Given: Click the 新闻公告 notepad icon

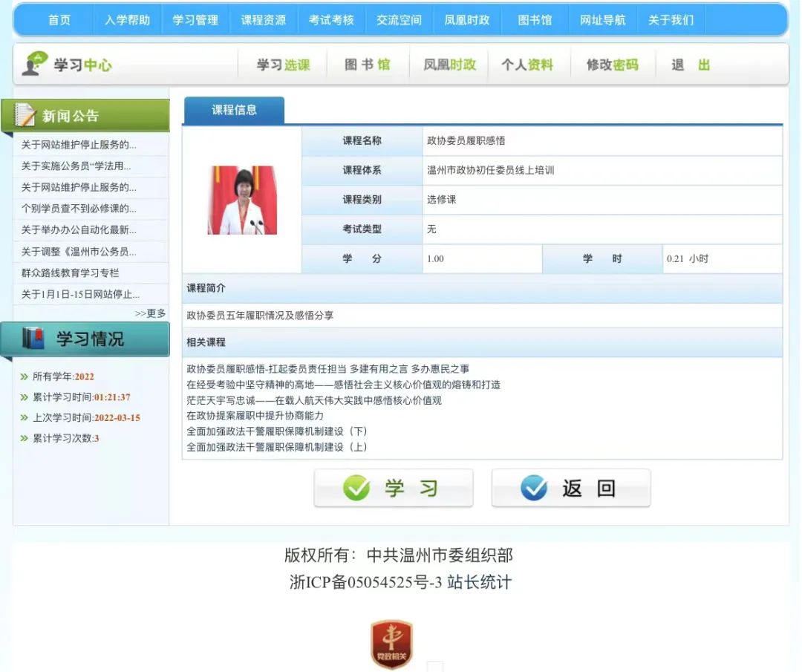Looking at the screenshot, I should [x=26, y=115].
